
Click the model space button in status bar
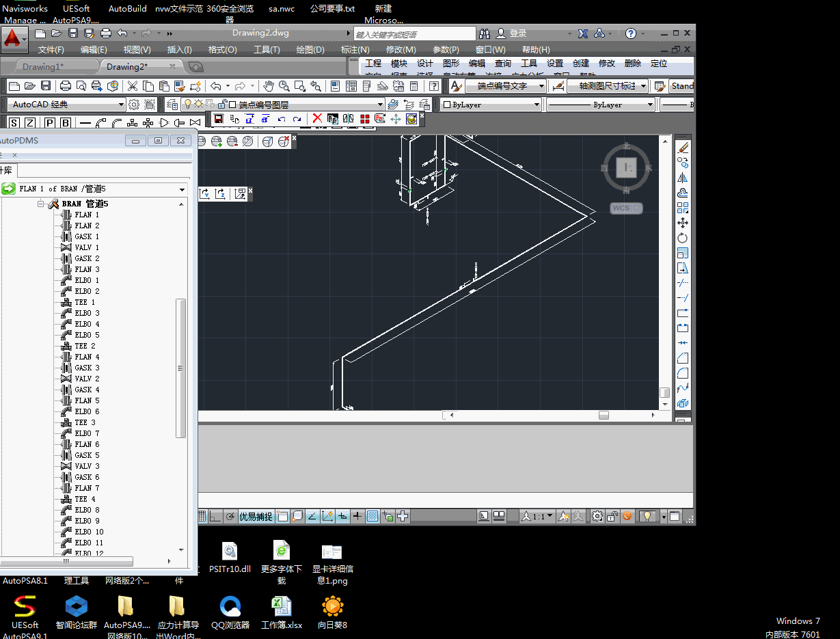tap(485, 516)
